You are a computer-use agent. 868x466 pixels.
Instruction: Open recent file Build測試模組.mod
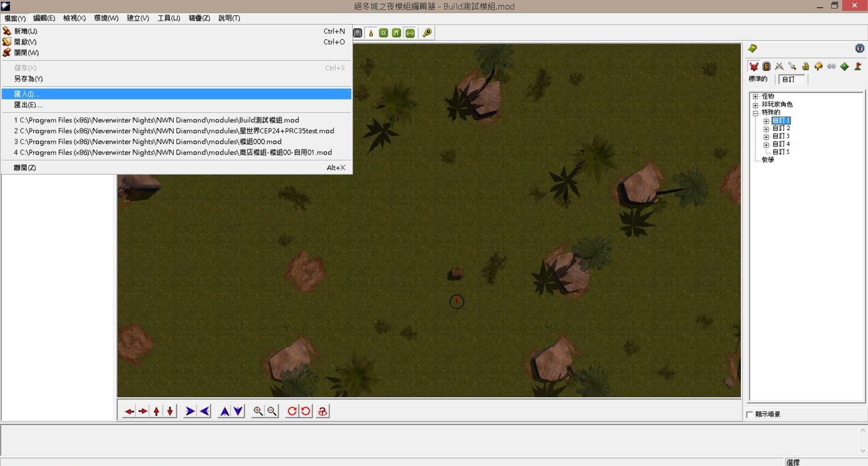tap(176, 120)
